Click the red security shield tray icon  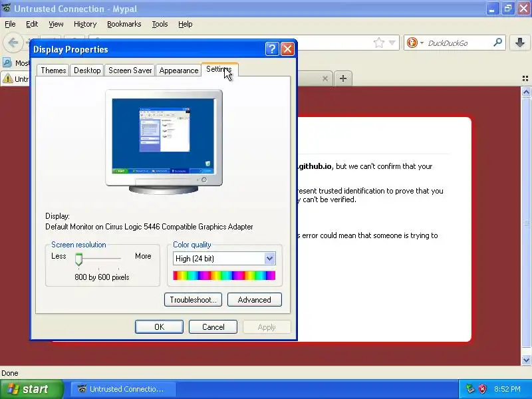(x=482, y=389)
